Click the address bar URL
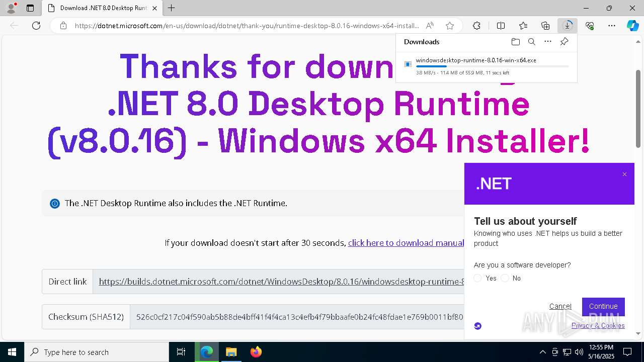Image resolution: width=644 pixels, height=362 pixels. 247,26
